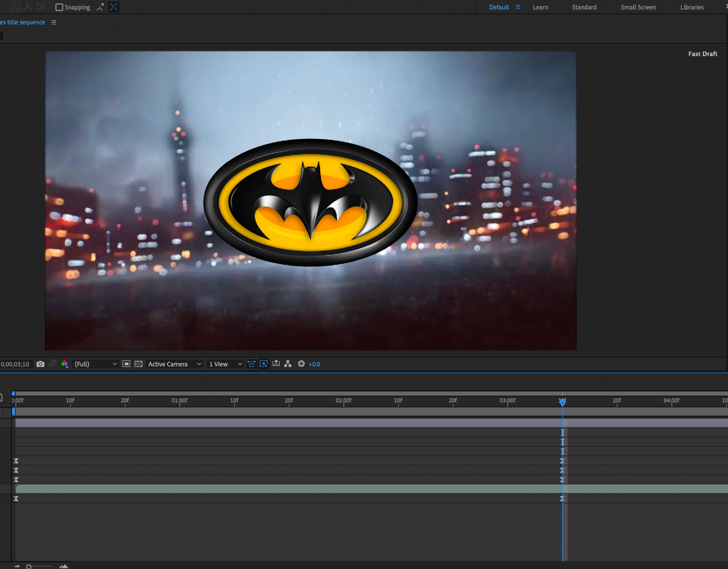
Task: Switch to the Learn workspace
Action: (540, 7)
